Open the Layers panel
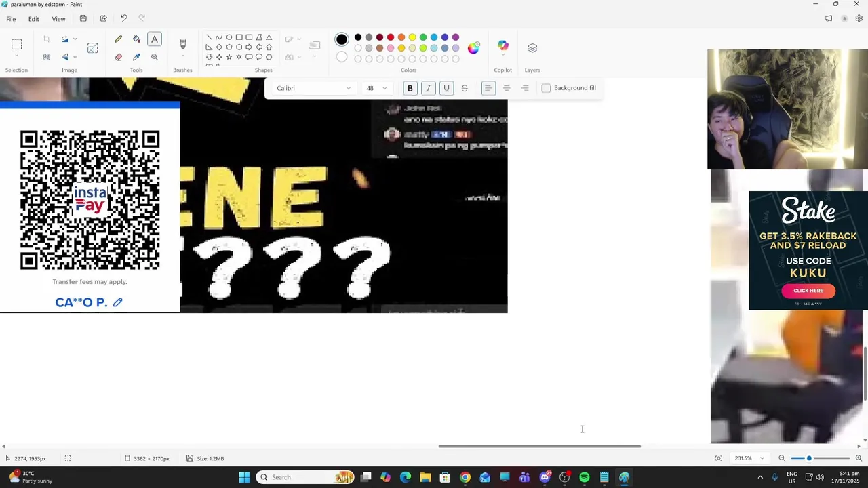The height and width of the screenshot is (488, 868). click(532, 48)
